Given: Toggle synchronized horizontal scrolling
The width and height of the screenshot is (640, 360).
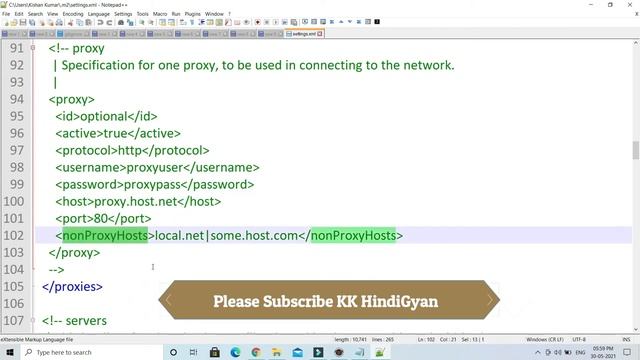Looking at the screenshot, I should (x=171, y=22).
